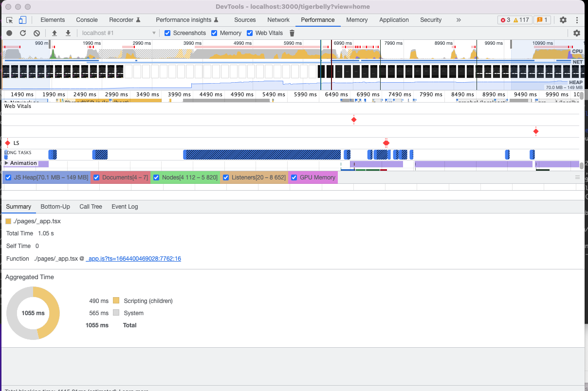Start recording with the record button
This screenshot has width=588, height=391.
pos(9,33)
